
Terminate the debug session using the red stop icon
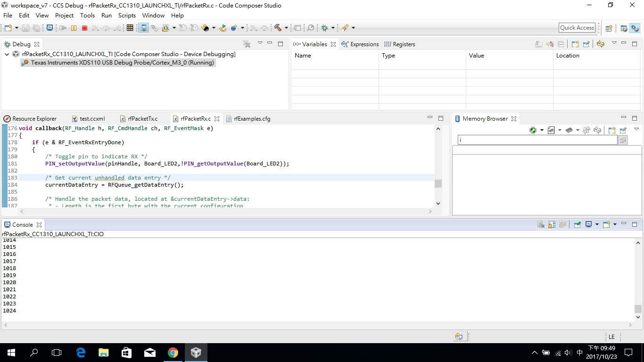coord(85,27)
